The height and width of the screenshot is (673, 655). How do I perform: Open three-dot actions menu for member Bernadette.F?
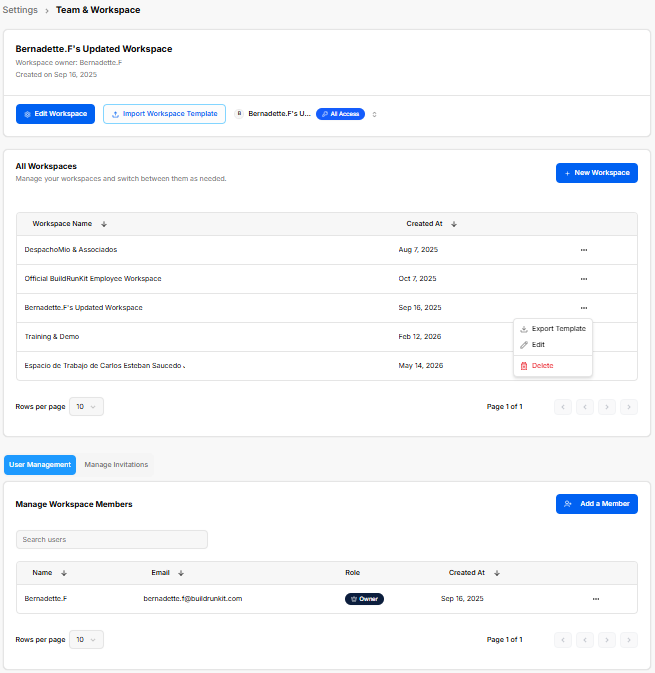(596, 599)
